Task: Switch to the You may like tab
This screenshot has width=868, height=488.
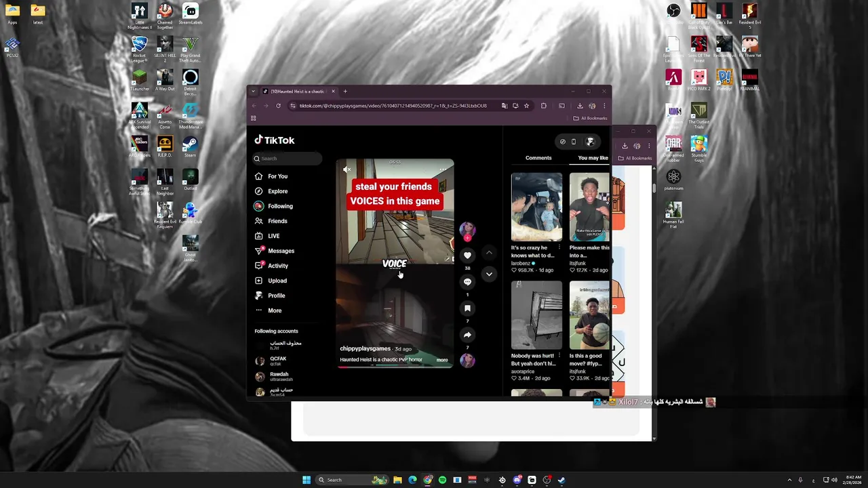Action: tap(593, 158)
